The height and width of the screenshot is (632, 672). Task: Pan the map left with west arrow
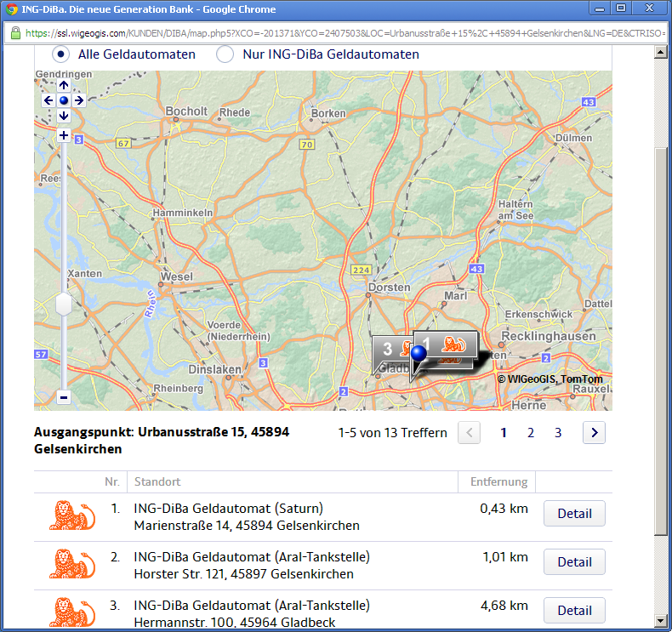click(48, 100)
